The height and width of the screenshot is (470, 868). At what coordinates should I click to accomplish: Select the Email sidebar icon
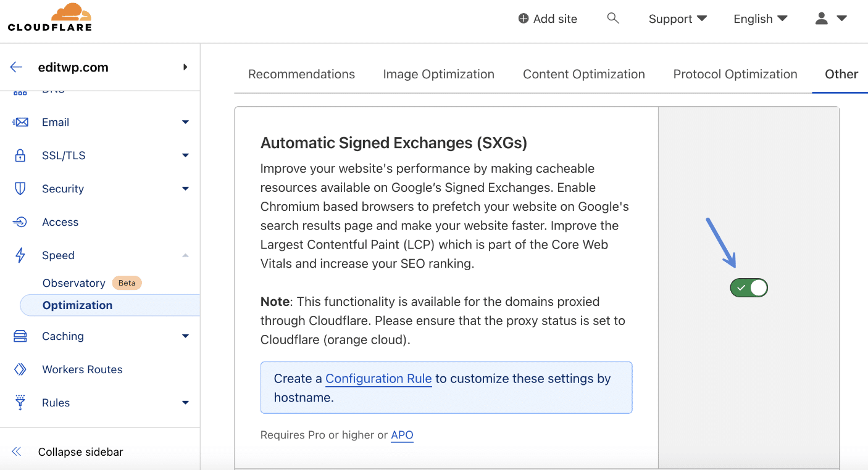20,122
